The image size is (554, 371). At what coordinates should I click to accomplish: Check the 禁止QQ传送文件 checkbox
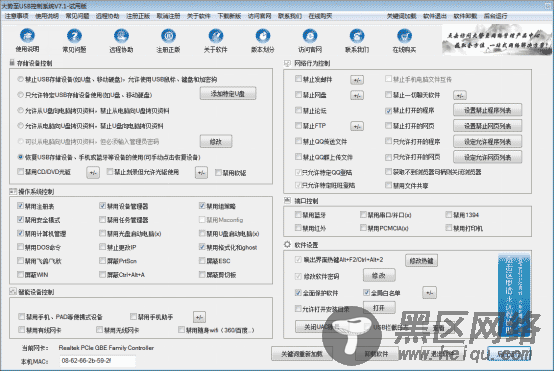(x=299, y=141)
